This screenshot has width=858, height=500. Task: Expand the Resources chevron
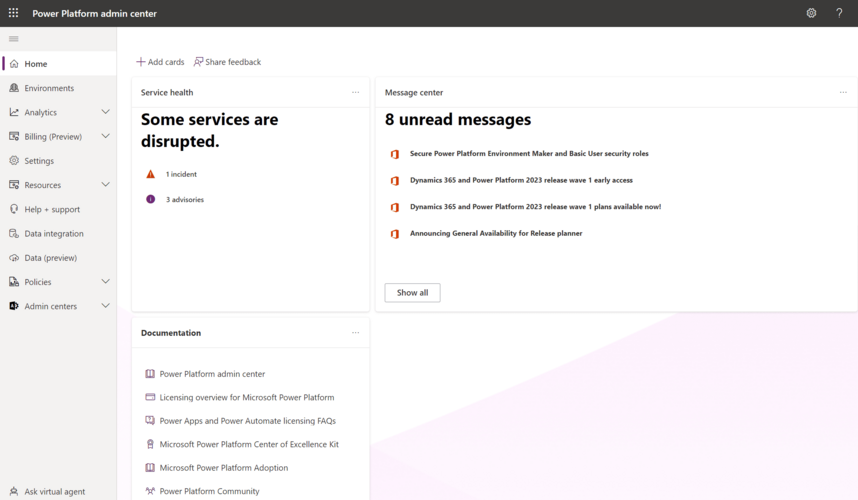point(106,184)
